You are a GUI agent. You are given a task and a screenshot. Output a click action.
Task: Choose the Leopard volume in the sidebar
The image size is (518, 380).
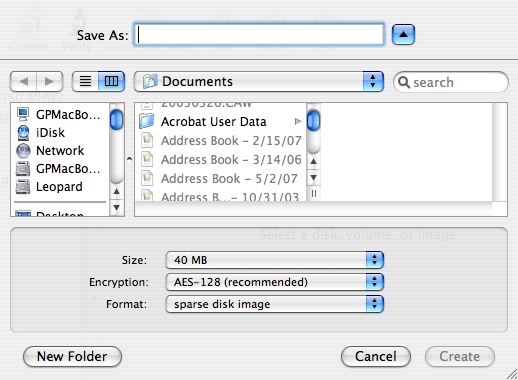click(59, 187)
